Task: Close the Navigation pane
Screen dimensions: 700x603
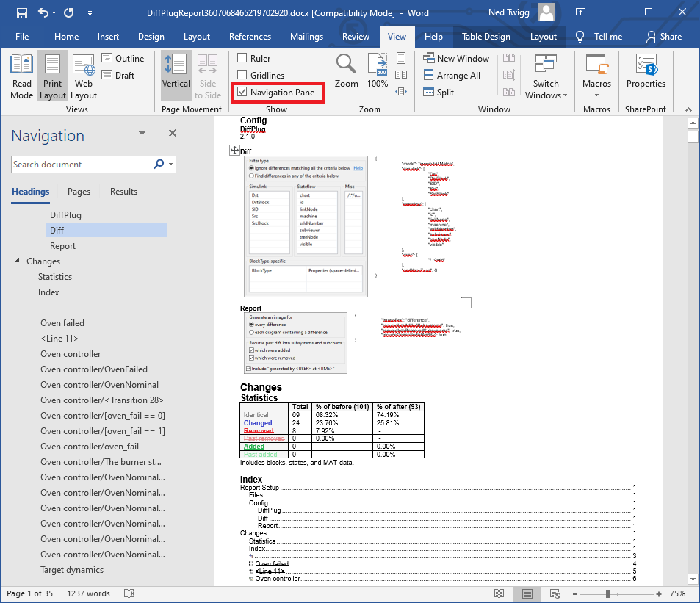Action: 173,133
